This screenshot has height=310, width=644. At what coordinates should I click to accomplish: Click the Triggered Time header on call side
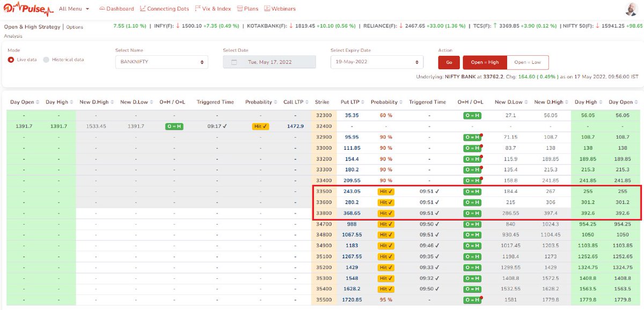point(215,102)
